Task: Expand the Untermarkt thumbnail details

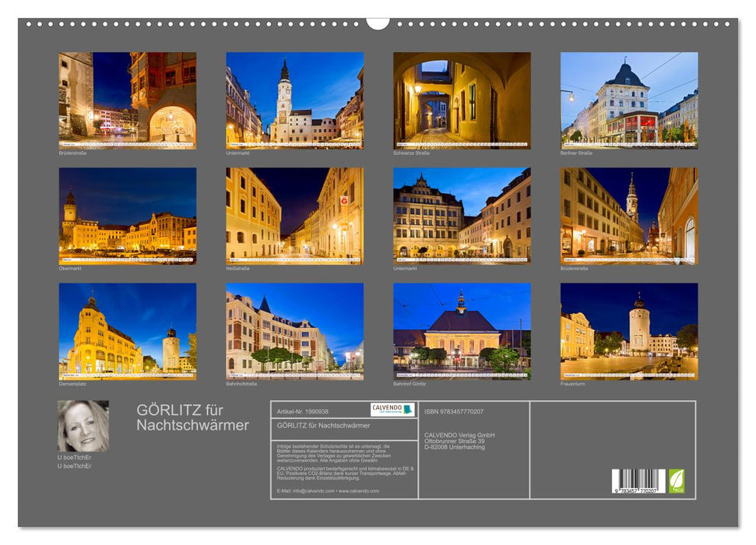Action: click(238, 153)
